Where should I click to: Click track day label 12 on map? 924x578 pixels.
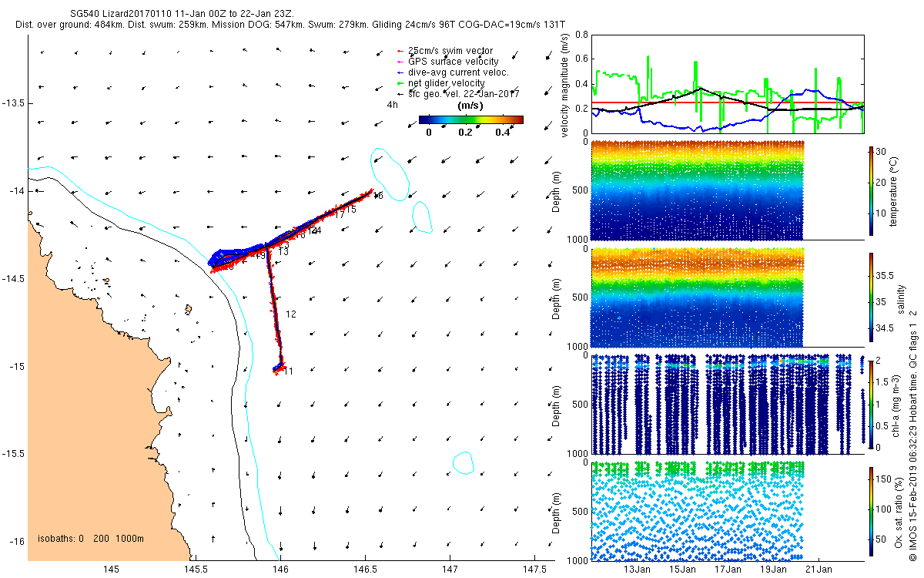click(291, 314)
